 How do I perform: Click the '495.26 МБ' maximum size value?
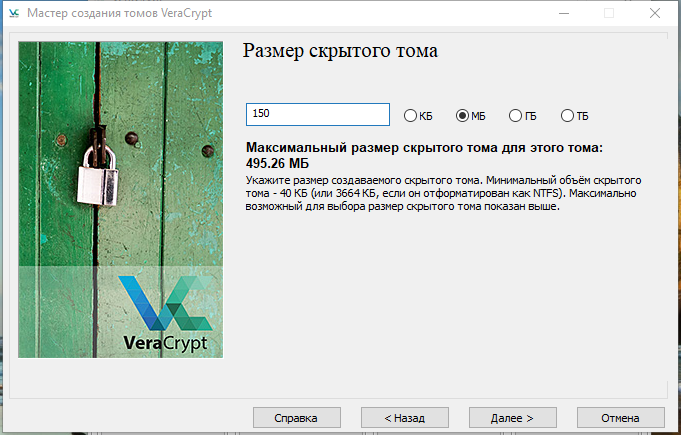point(277,163)
